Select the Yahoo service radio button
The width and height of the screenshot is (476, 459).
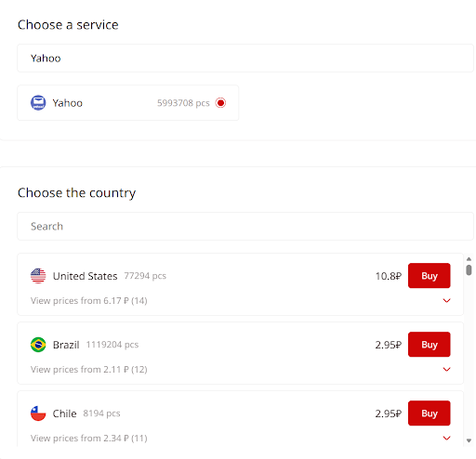point(220,103)
